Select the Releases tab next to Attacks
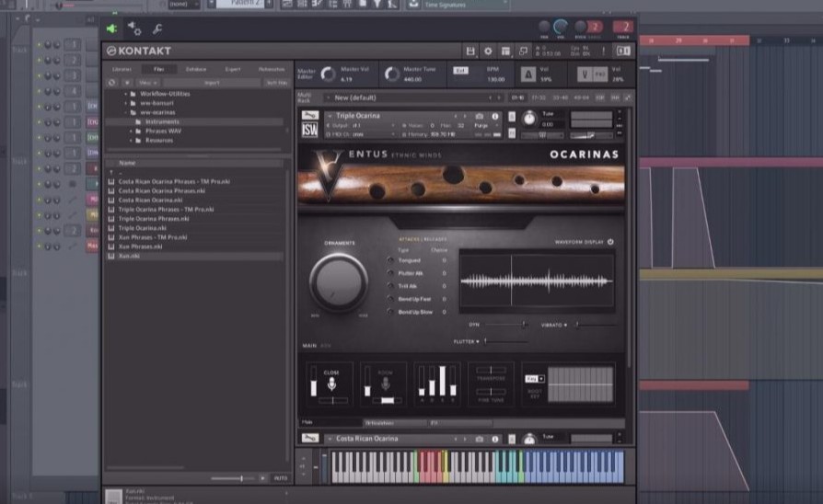This screenshot has width=823, height=504. coord(435,239)
